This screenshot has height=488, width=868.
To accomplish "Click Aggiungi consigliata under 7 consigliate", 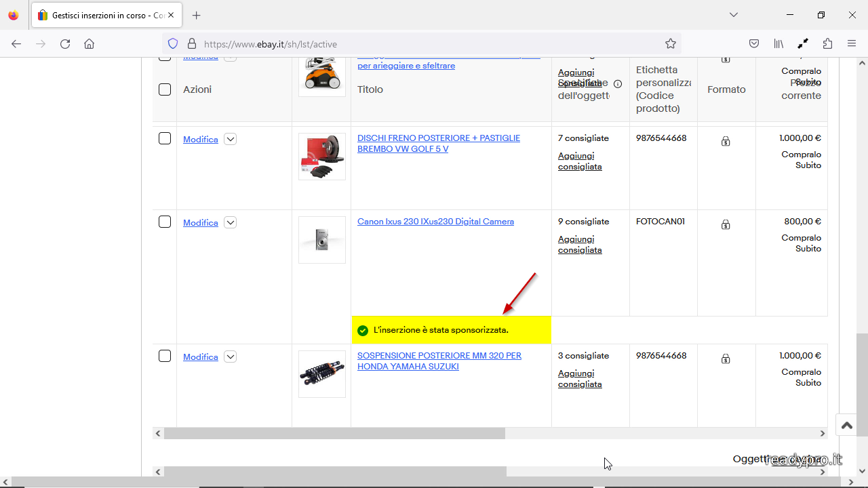I will pos(580,161).
